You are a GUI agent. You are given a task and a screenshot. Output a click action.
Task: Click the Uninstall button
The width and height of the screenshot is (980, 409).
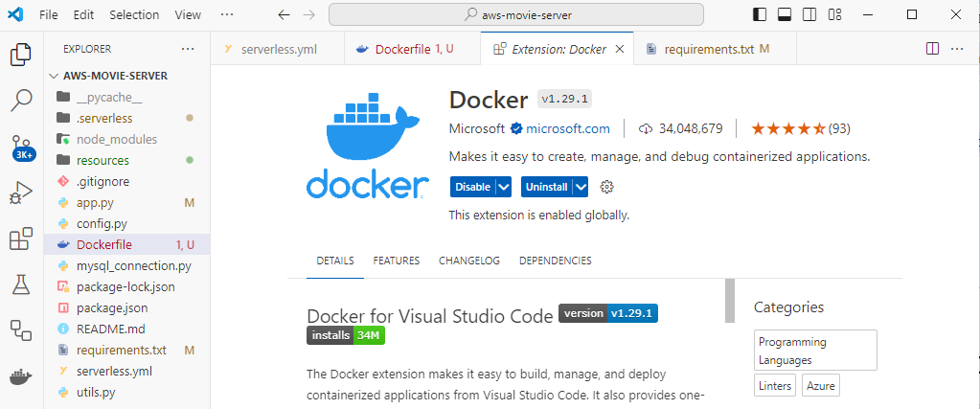(x=547, y=187)
